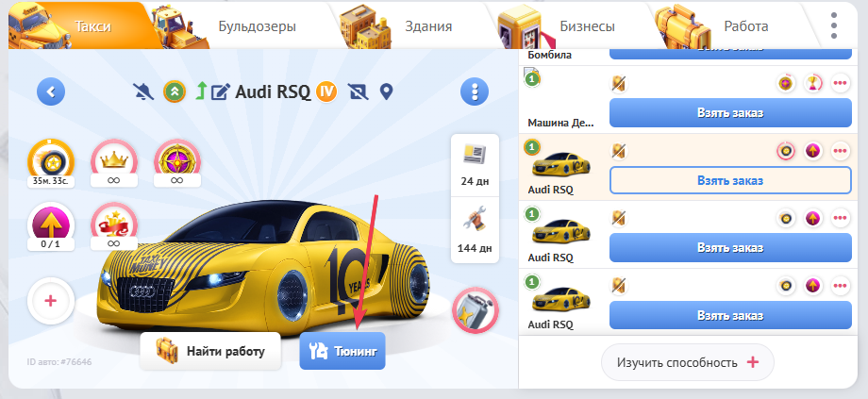Edit the Audi RSQ car name

[x=221, y=92]
